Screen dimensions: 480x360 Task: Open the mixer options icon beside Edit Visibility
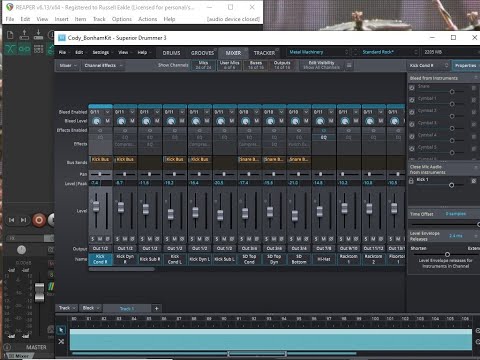(349, 65)
